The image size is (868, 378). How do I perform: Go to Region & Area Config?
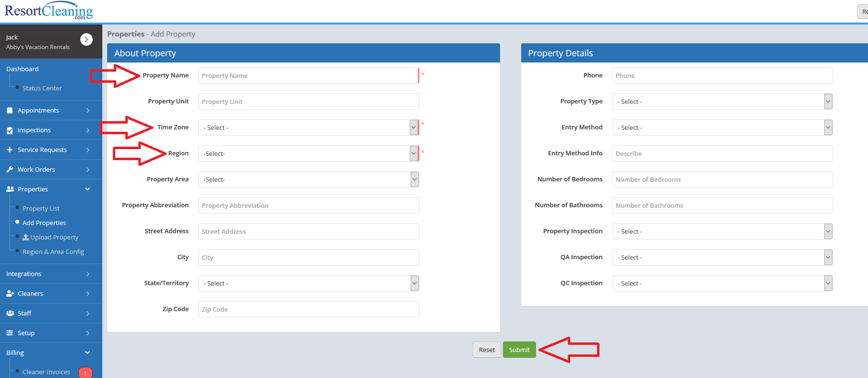(x=53, y=252)
